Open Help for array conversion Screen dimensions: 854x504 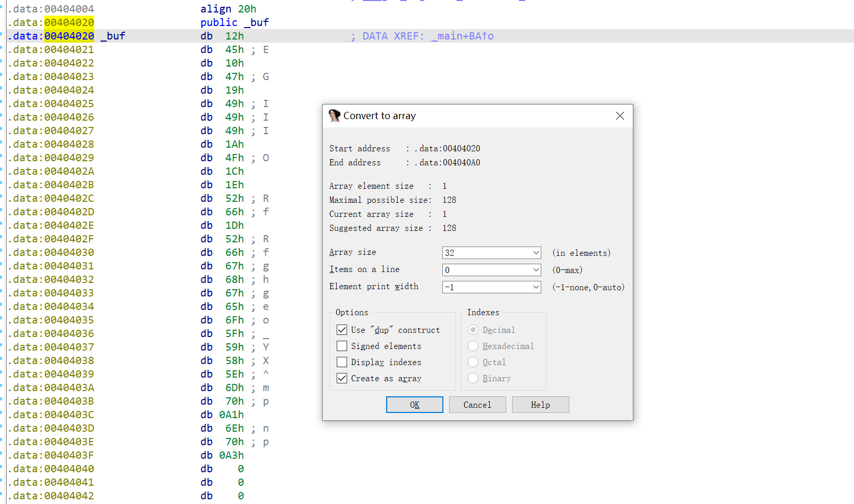pos(540,405)
